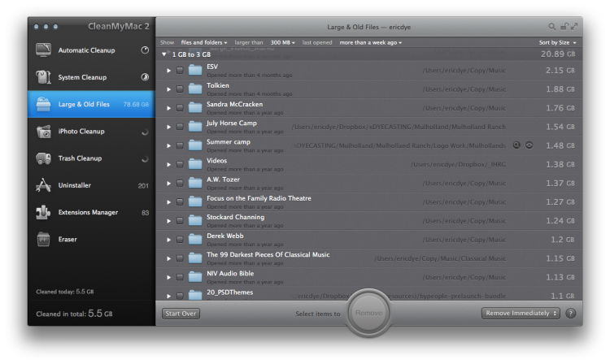610x364 pixels.
Task: Click the Uninstaller 201 count
Action: [x=143, y=186]
